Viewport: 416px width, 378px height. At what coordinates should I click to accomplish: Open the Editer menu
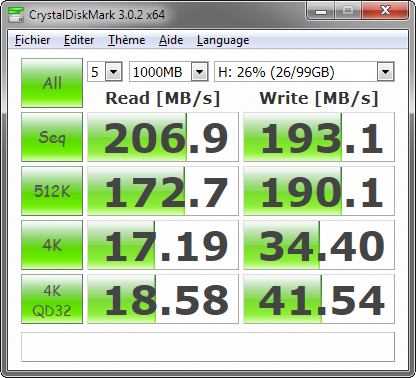click(79, 40)
